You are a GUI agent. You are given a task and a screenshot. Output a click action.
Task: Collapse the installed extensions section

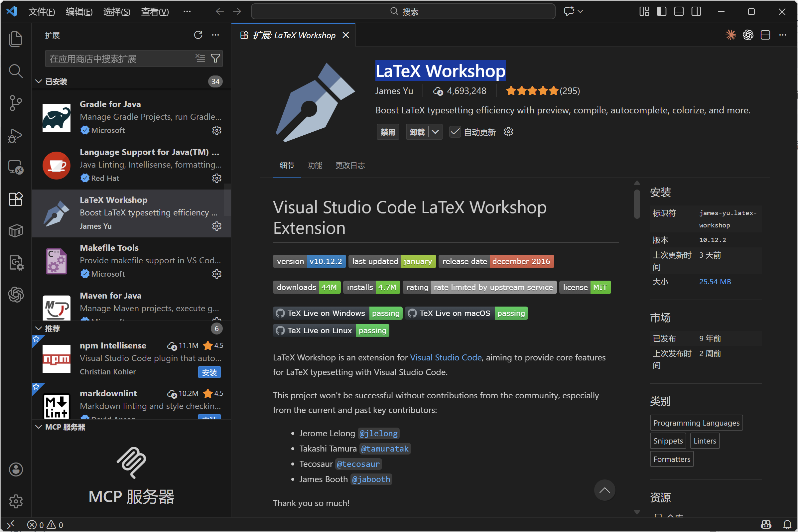[x=39, y=81]
